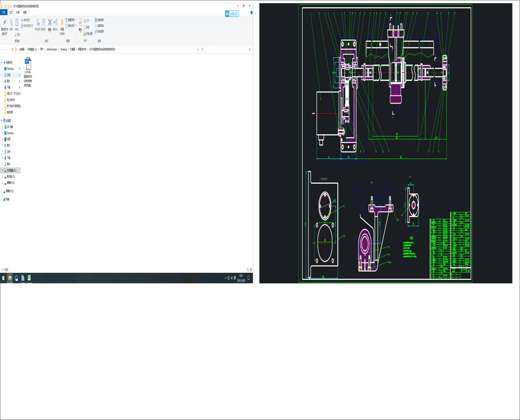The height and width of the screenshot is (420, 520).
Task: Select the C6140 DWG file icon
Action: [x=28, y=64]
